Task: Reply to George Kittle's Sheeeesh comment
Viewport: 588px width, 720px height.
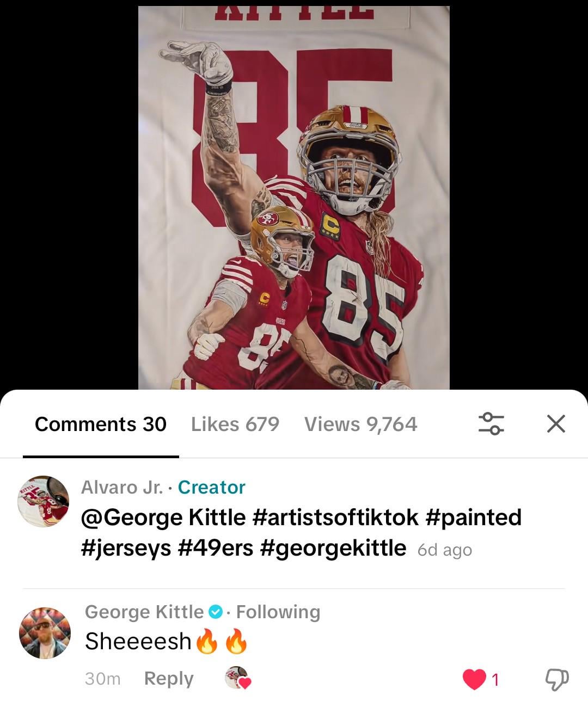Action: click(169, 679)
